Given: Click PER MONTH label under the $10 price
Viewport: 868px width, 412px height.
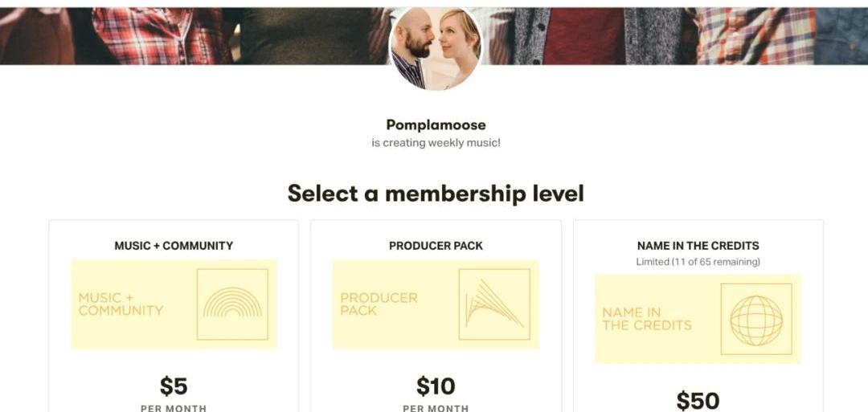Looking at the screenshot, I should [436, 408].
